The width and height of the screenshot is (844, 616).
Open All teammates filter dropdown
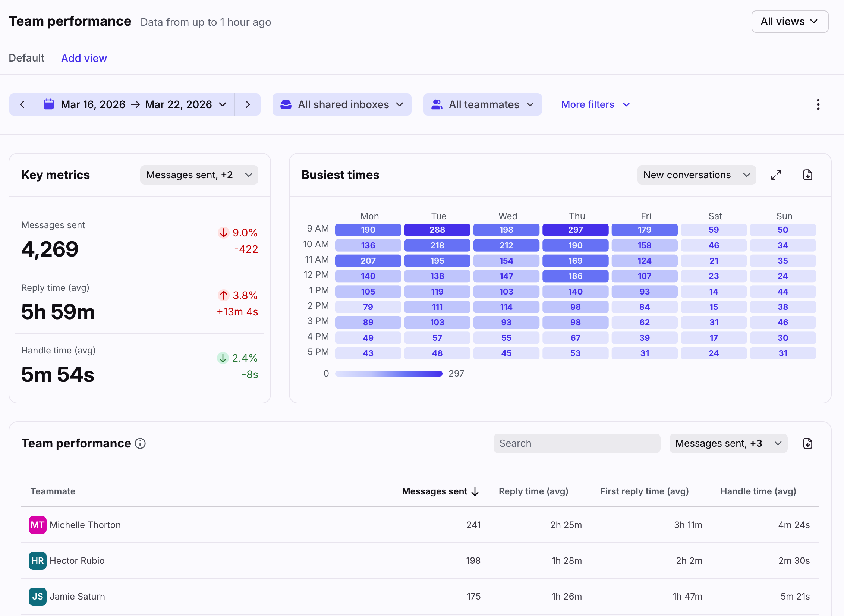(x=482, y=104)
